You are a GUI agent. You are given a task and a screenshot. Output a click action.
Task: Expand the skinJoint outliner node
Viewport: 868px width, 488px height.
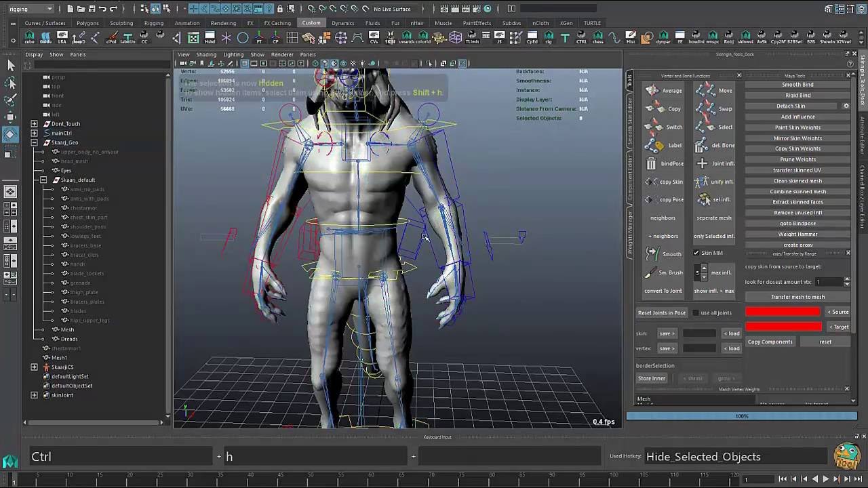pyautogui.click(x=35, y=395)
